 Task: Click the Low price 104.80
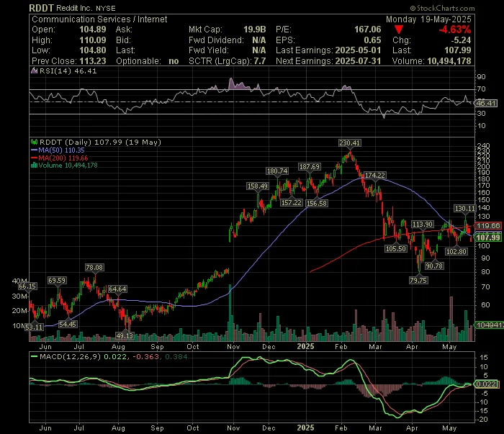pyautogui.click(x=93, y=50)
